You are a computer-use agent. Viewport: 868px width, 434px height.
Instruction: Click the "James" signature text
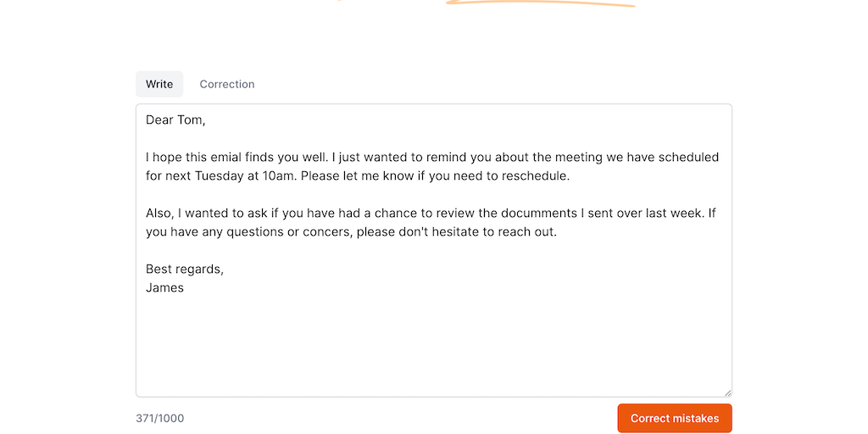coord(164,288)
